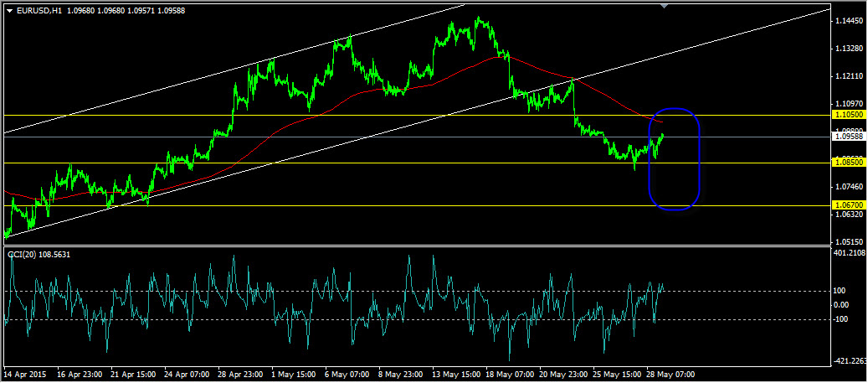The width and height of the screenshot is (868, 383).
Task: Click the 1.14450 price scale label
Action: (848, 22)
